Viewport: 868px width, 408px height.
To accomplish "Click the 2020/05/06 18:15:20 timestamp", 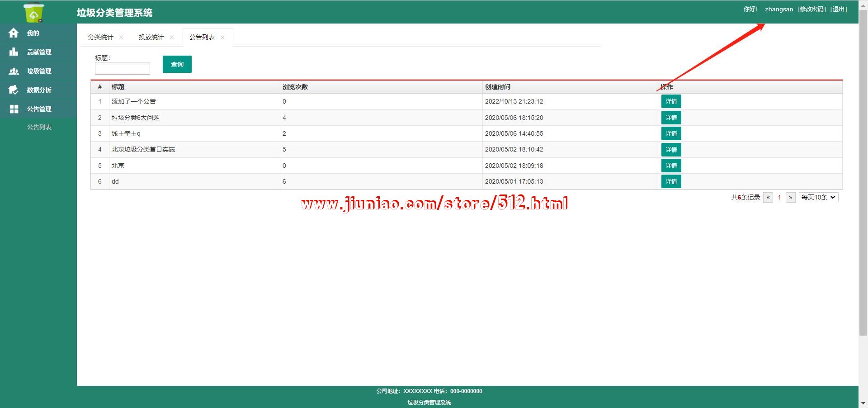I will (x=514, y=118).
